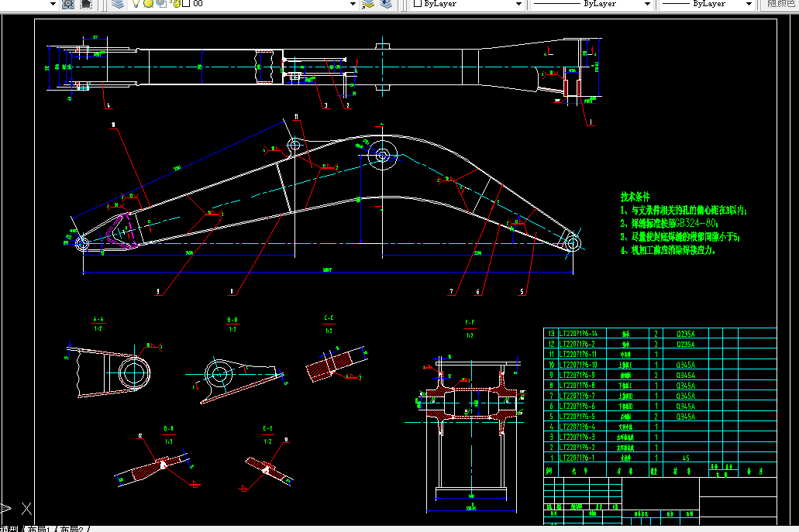Click layer 00 color square
This screenshot has height=532, width=799.
[x=186, y=4]
